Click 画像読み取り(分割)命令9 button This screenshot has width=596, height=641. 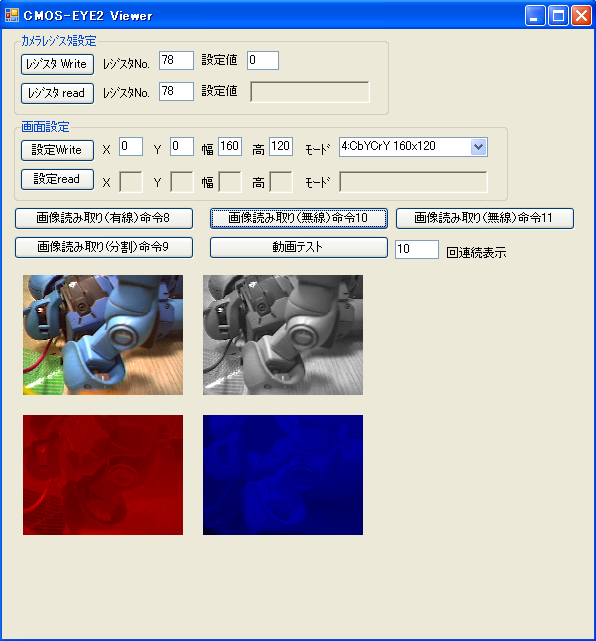104,247
